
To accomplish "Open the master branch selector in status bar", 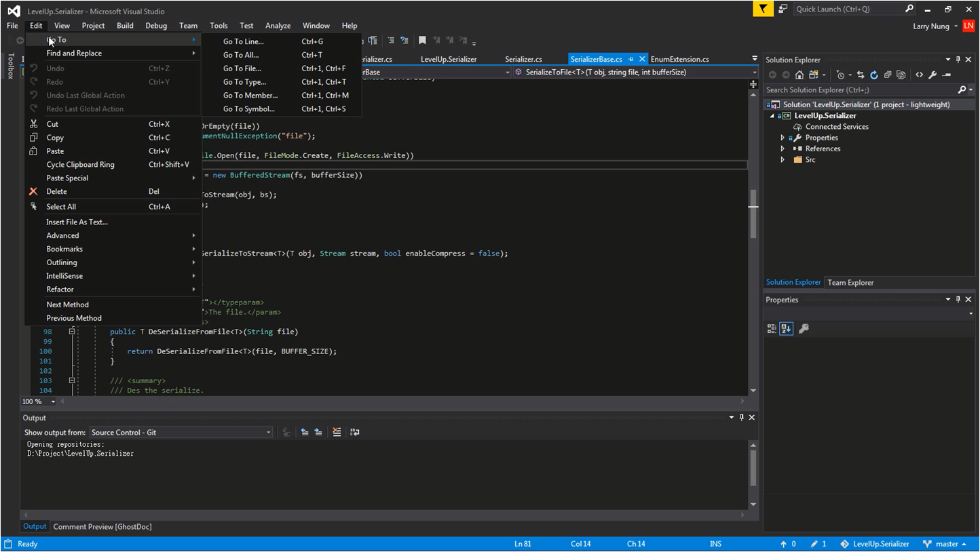I will tap(944, 544).
